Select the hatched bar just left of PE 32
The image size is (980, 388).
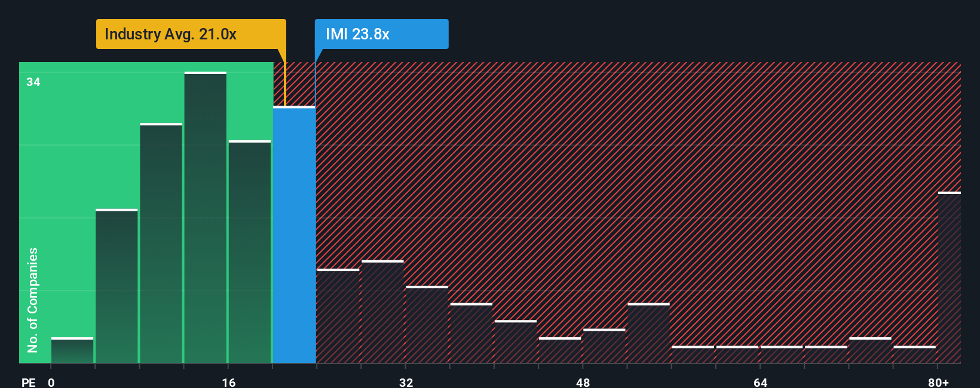[382, 312]
